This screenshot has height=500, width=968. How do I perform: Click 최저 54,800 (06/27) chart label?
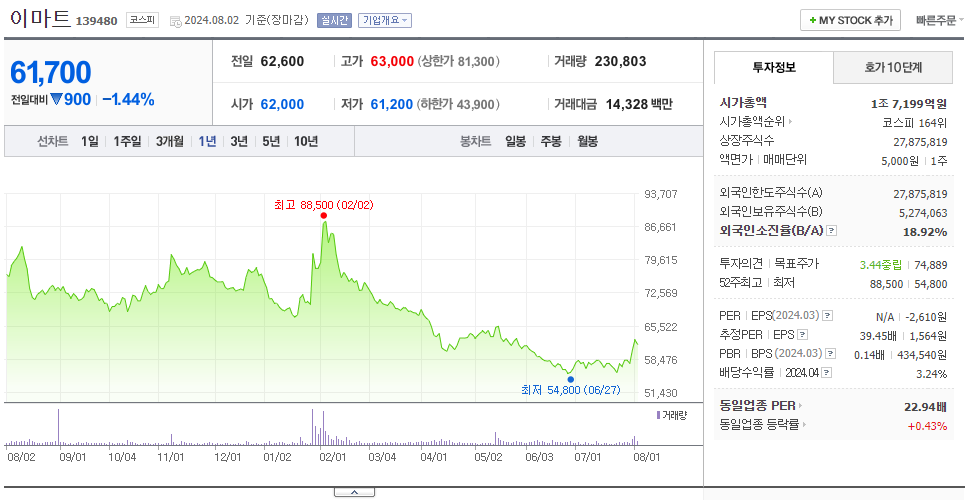pos(570,390)
